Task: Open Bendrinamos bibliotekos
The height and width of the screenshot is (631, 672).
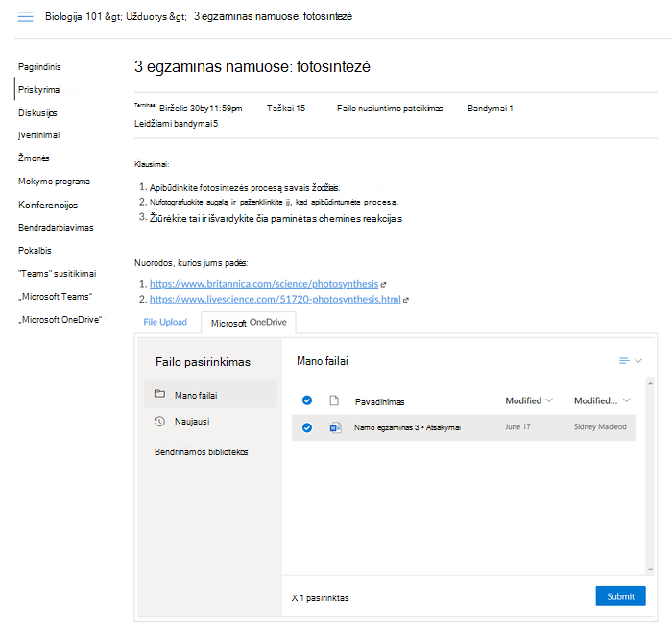Action: (x=202, y=452)
